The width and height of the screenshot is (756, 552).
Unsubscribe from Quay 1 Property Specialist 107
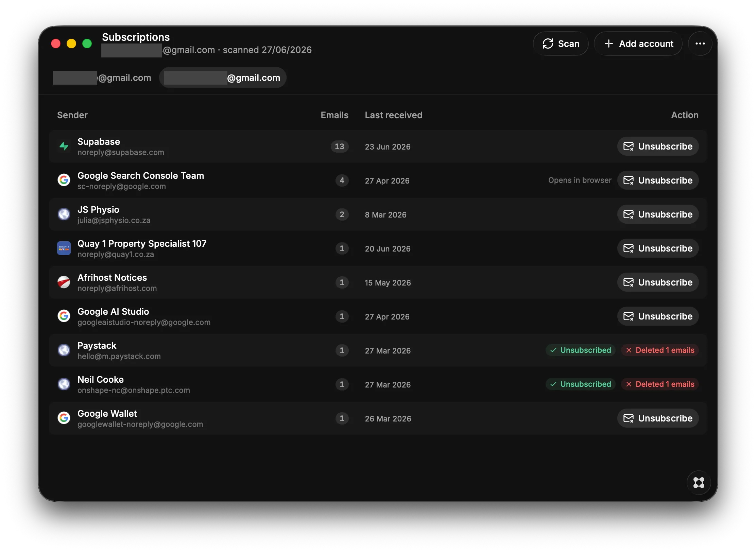tap(658, 248)
